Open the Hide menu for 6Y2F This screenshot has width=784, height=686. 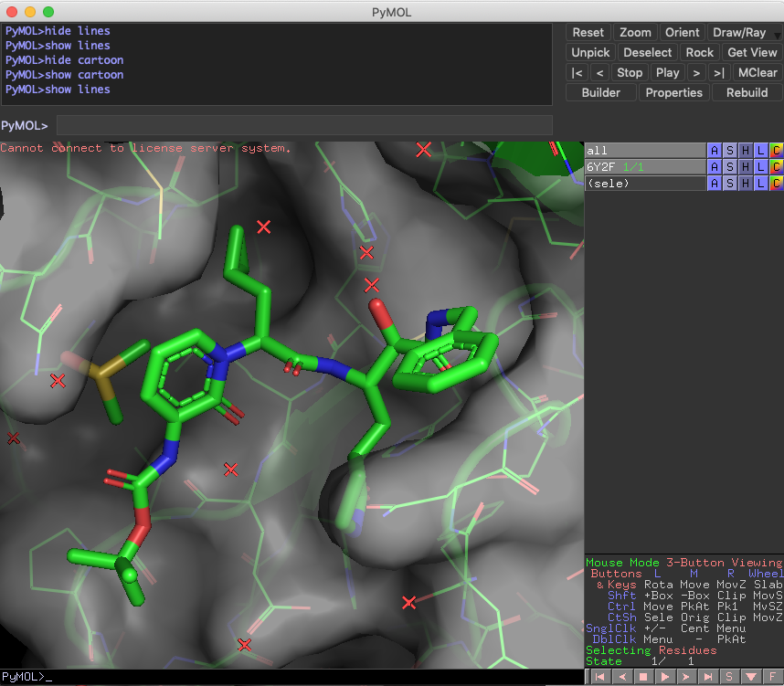(x=746, y=166)
